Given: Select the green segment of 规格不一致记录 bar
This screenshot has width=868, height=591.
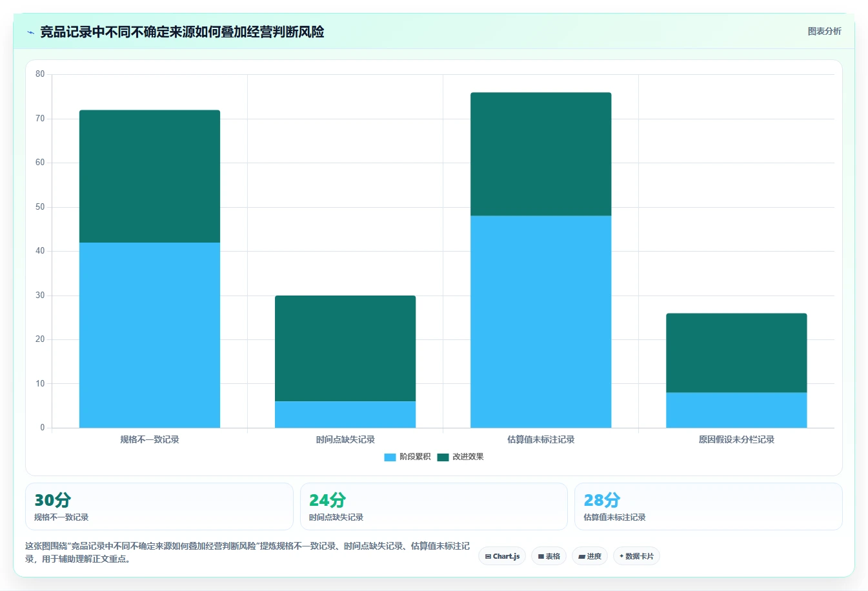Looking at the screenshot, I should tap(150, 176).
